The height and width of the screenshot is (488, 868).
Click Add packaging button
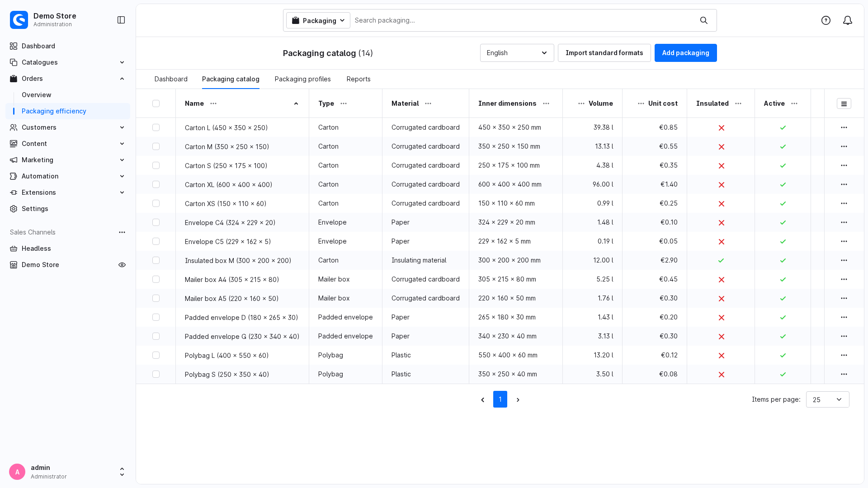coord(685,53)
